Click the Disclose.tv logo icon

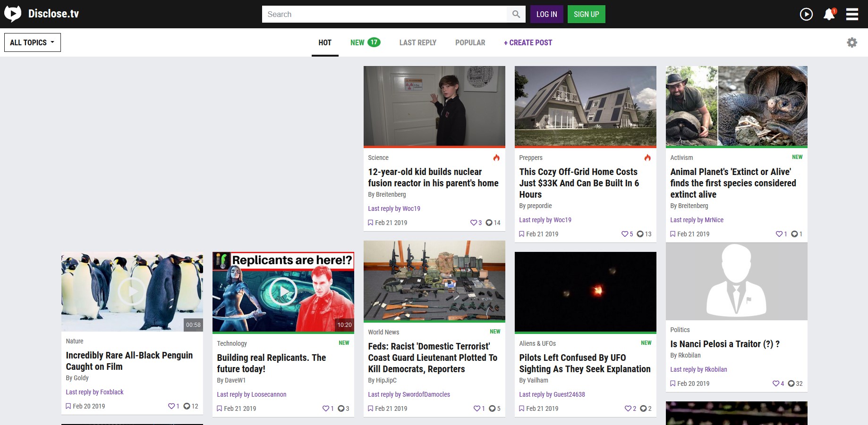(13, 14)
